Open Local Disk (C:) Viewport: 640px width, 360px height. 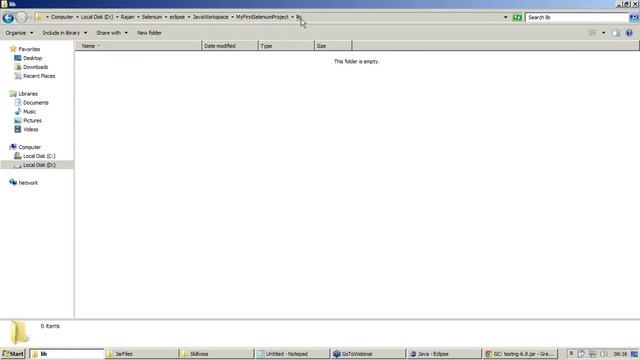(39, 156)
